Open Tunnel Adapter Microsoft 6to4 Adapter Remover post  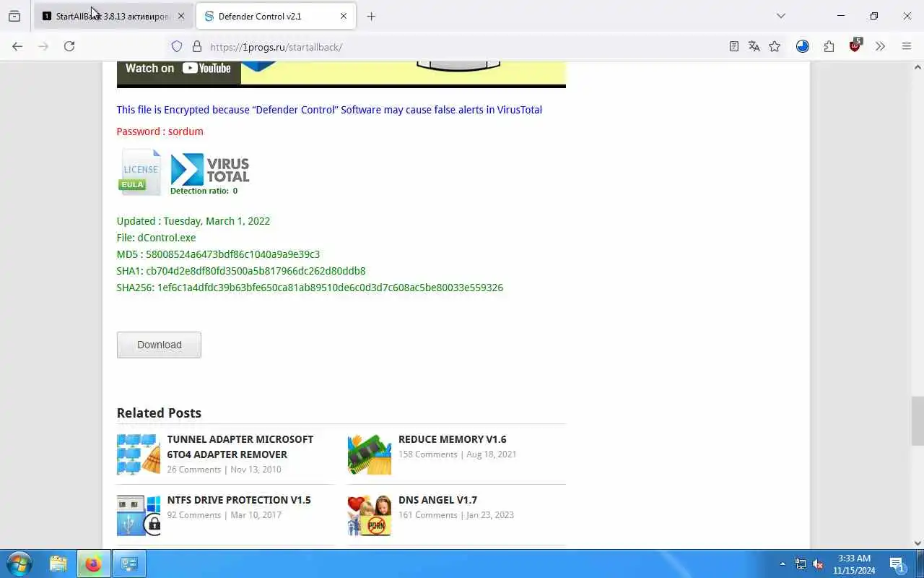tap(240, 447)
